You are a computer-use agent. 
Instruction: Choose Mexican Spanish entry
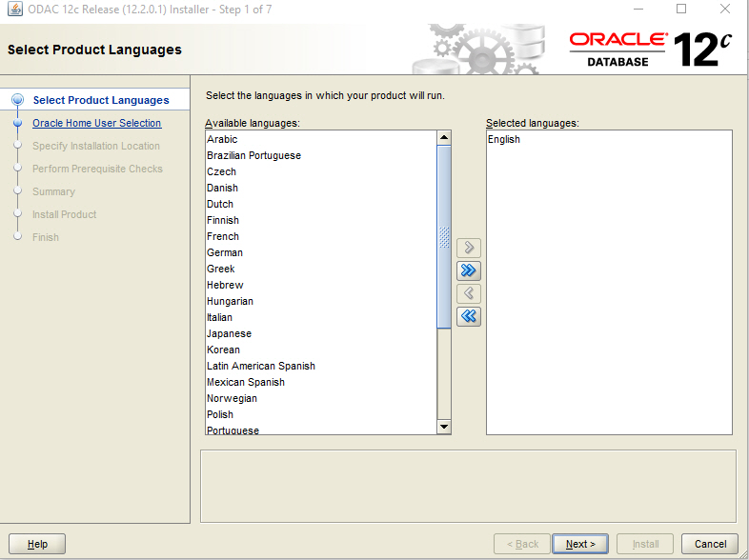coord(321,383)
